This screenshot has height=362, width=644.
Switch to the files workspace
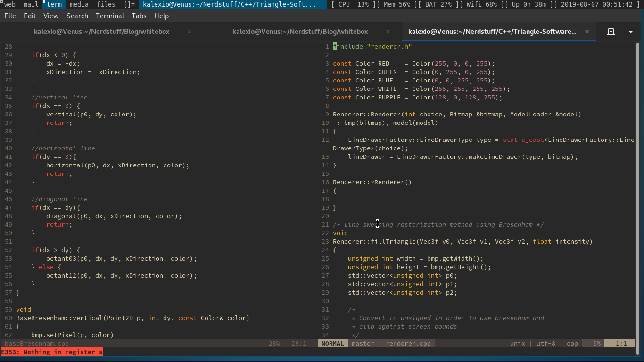pyautogui.click(x=106, y=4)
